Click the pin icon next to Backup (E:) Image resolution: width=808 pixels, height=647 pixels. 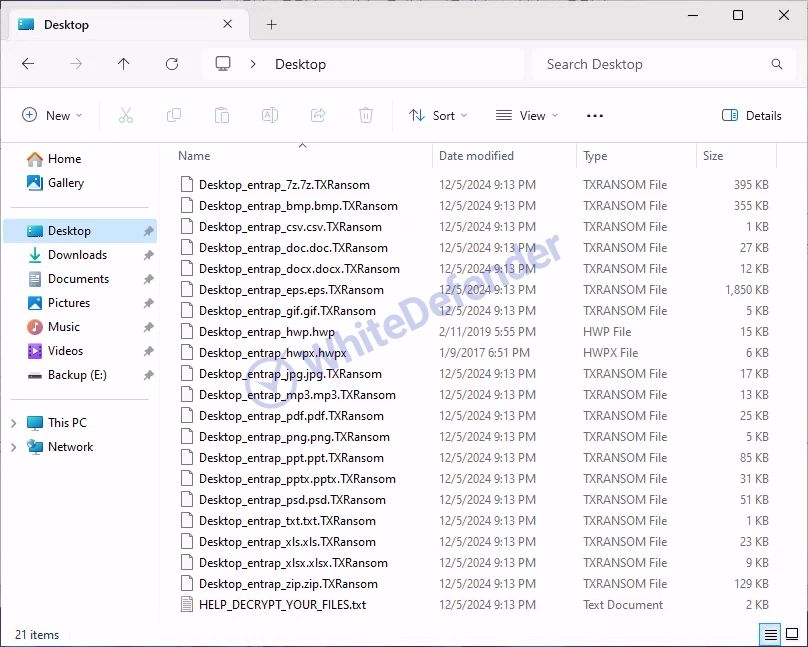(148, 375)
